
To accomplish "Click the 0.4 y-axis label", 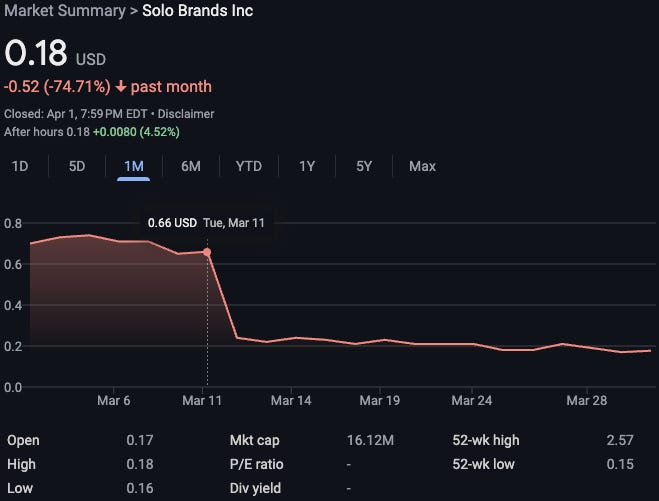I will pyautogui.click(x=13, y=305).
